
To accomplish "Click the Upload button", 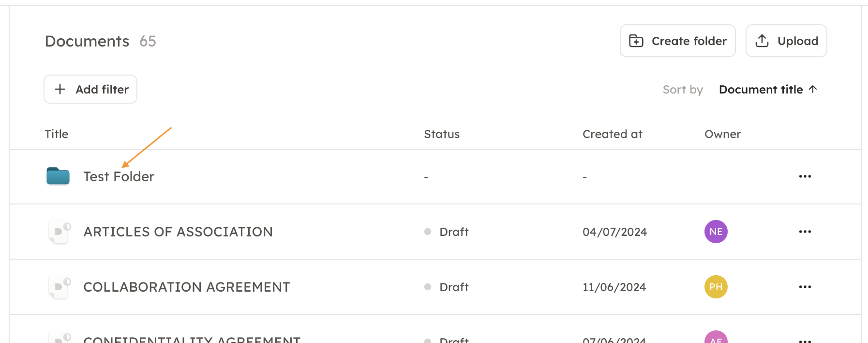I will pyautogui.click(x=786, y=41).
